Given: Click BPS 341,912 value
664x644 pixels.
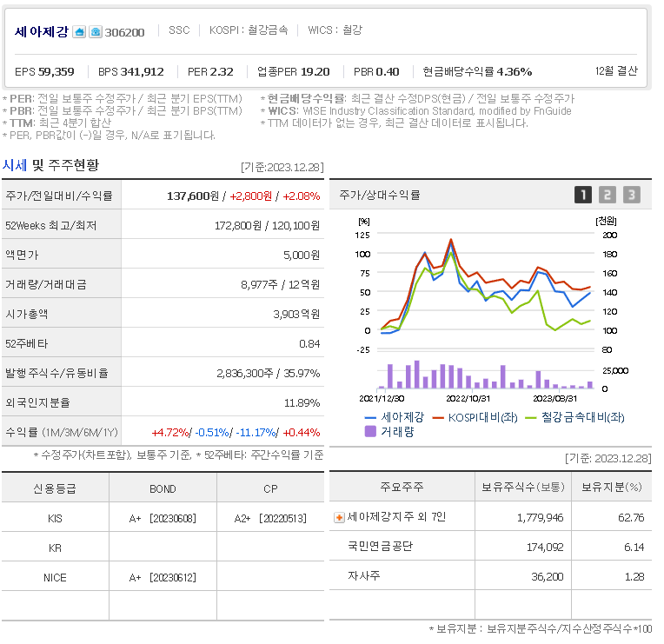Looking at the screenshot, I should point(131,72).
